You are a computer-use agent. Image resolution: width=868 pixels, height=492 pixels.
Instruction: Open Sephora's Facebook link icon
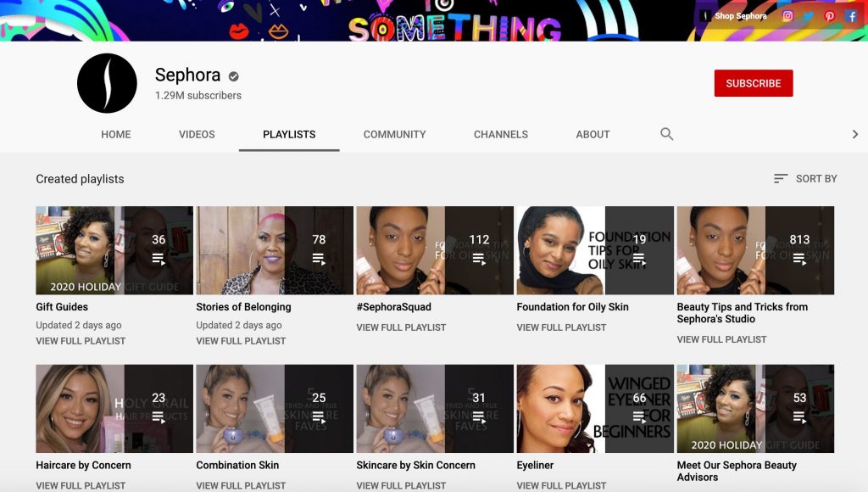coord(851,16)
